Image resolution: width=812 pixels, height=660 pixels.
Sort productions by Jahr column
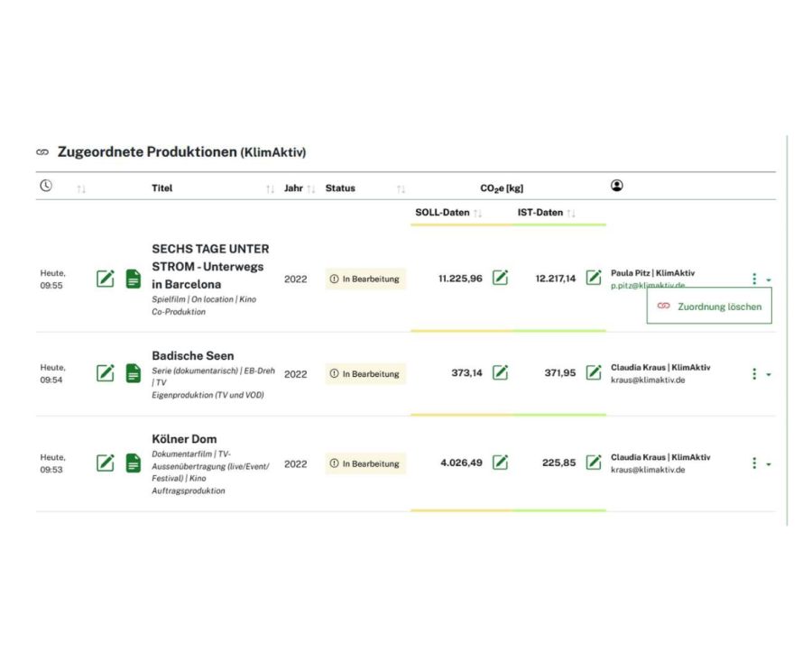[x=311, y=189]
